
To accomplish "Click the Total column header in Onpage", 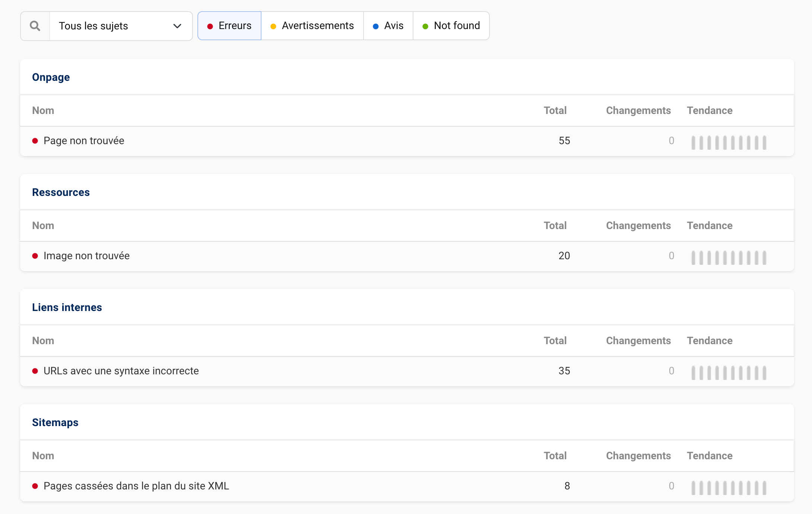I will [555, 111].
